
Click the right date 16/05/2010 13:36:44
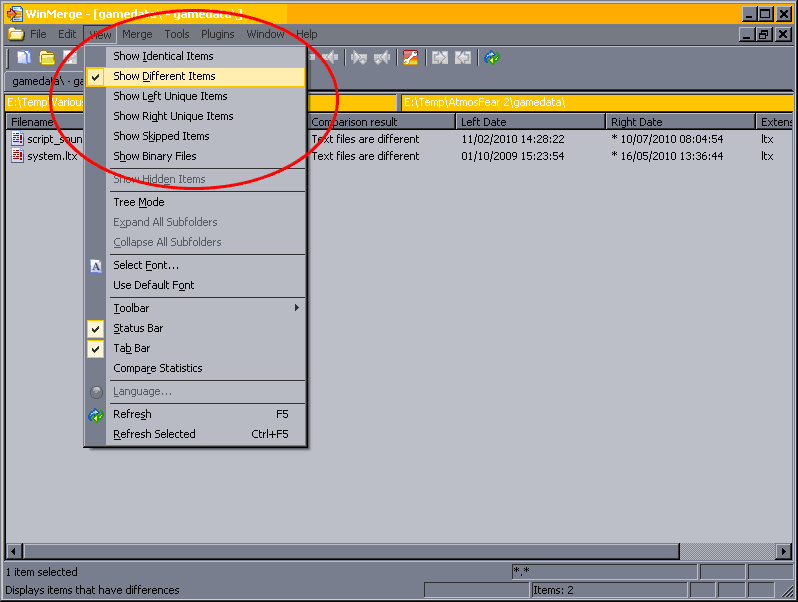click(667, 156)
